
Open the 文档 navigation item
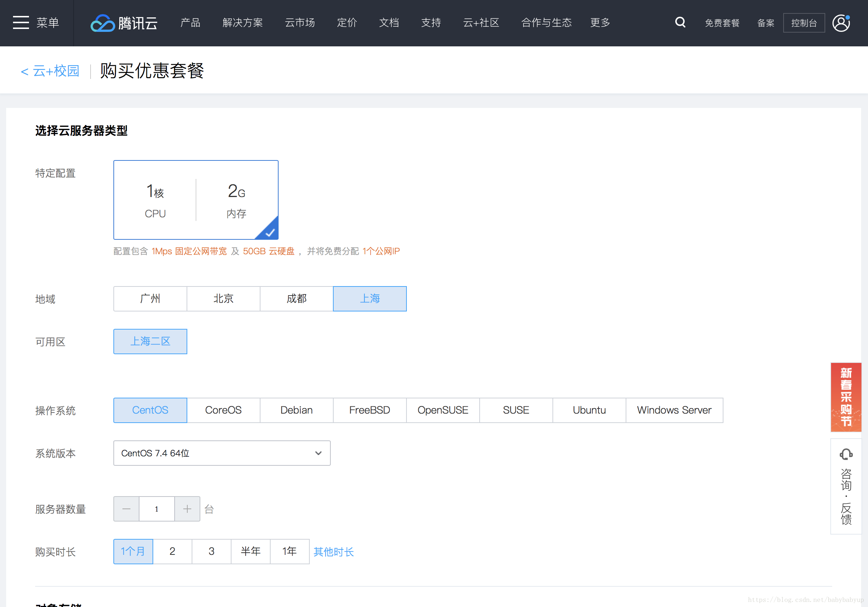coord(389,23)
